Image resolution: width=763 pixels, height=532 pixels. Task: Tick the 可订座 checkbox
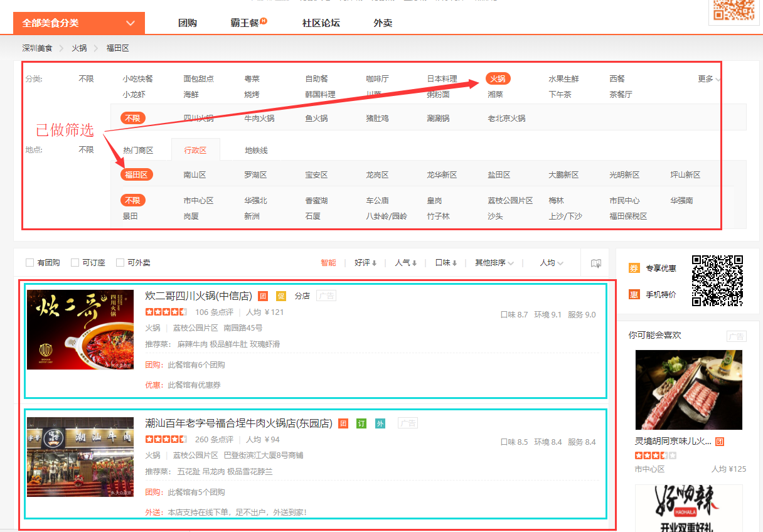click(x=75, y=263)
